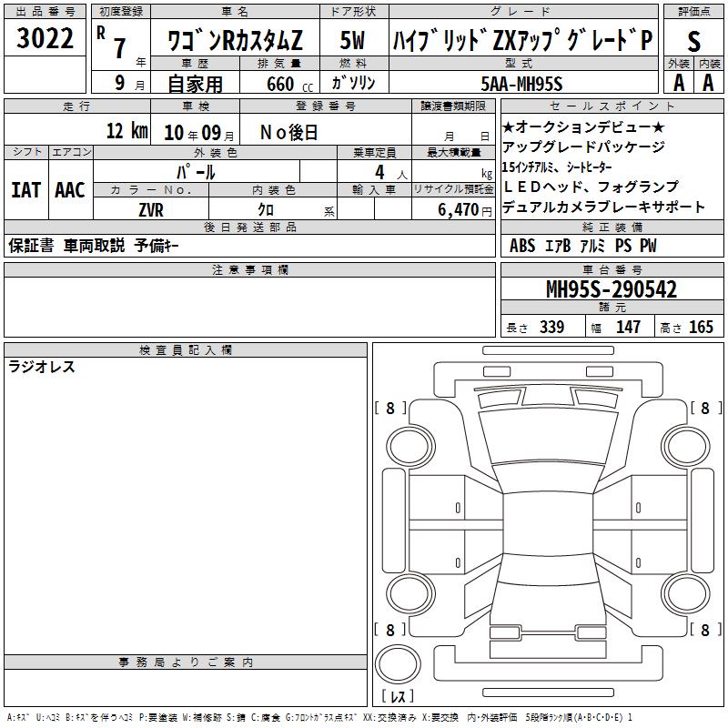
Task: Select the デュアルカメラブレーキサポート line
Action: click(x=603, y=207)
